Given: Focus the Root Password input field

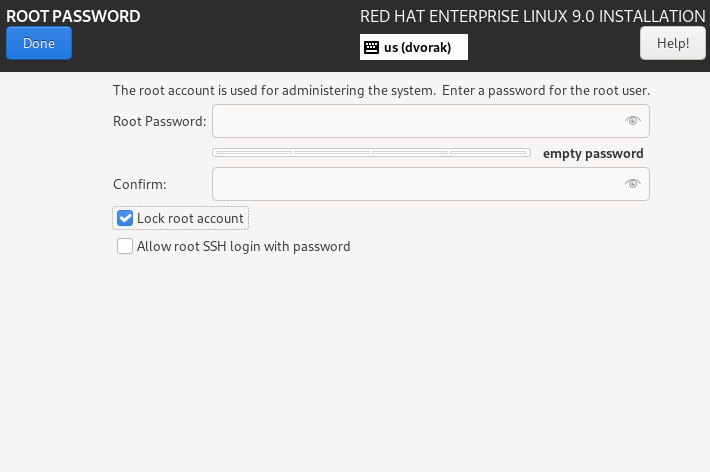Looking at the screenshot, I should [x=415, y=121].
